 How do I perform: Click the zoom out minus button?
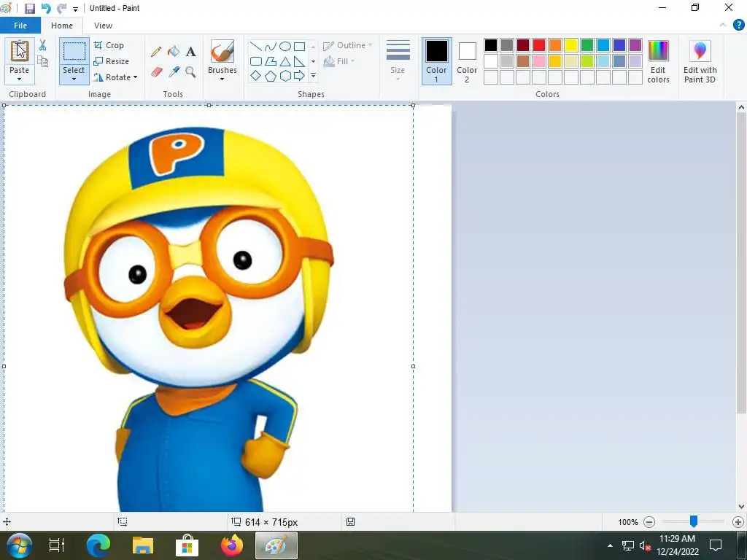click(x=649, y=522)
